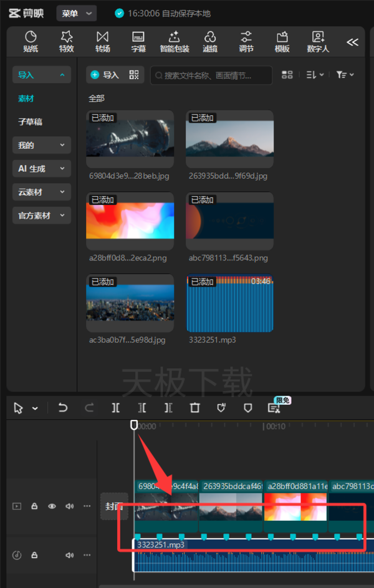Screen dimensions: 374x588
Task: Open audio track more options
Action: (87, 555)
